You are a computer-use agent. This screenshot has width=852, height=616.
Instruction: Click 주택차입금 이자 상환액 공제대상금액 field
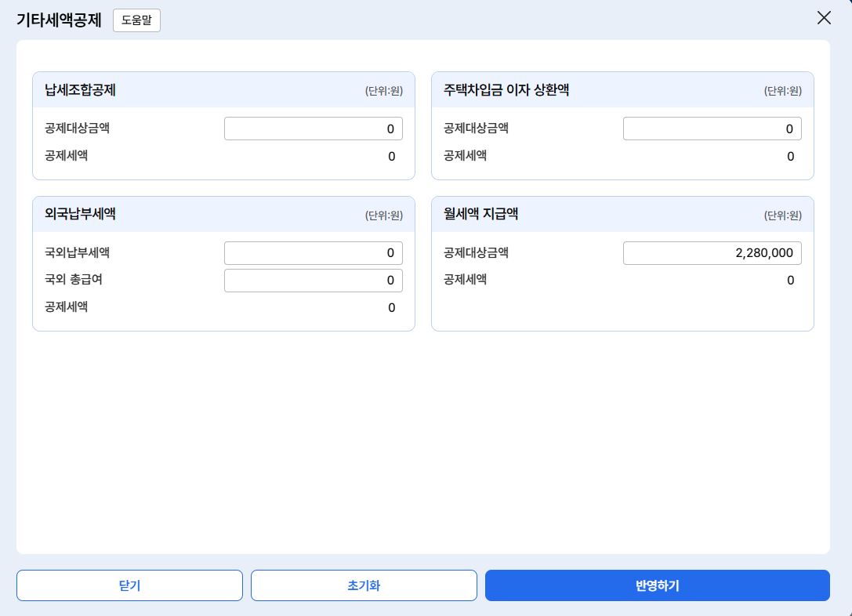click(x=712, y=129)
